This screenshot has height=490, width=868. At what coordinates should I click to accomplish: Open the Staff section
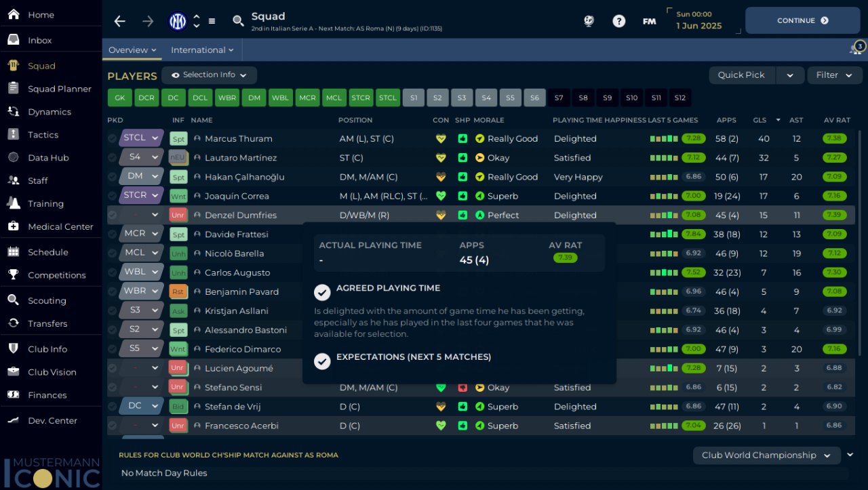[x=38, y=181]
